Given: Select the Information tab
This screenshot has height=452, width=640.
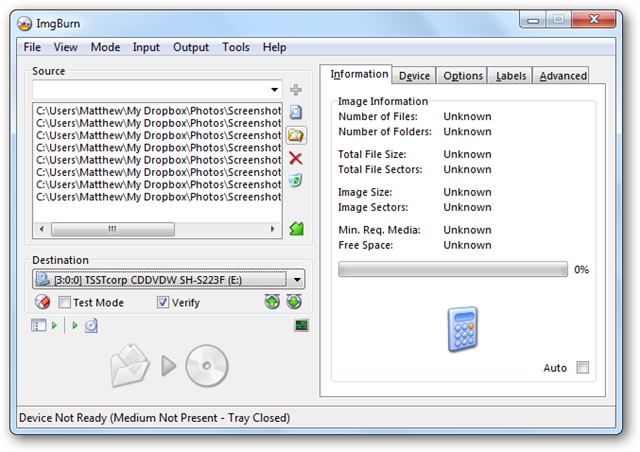Looking at the screenshot, I should click(356, 74).
